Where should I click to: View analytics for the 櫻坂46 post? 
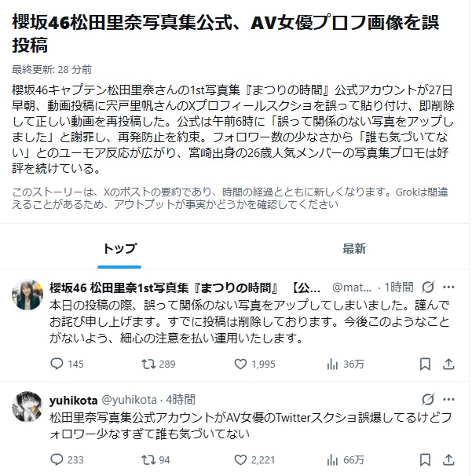tap(333, 364)
